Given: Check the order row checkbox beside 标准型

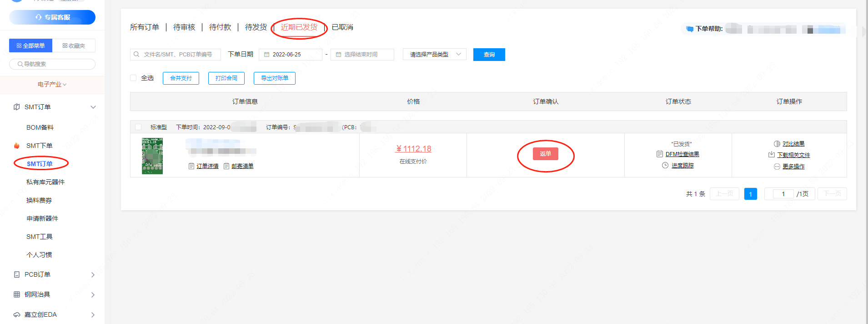Looking at the screenshot, I should click(138, 127).
